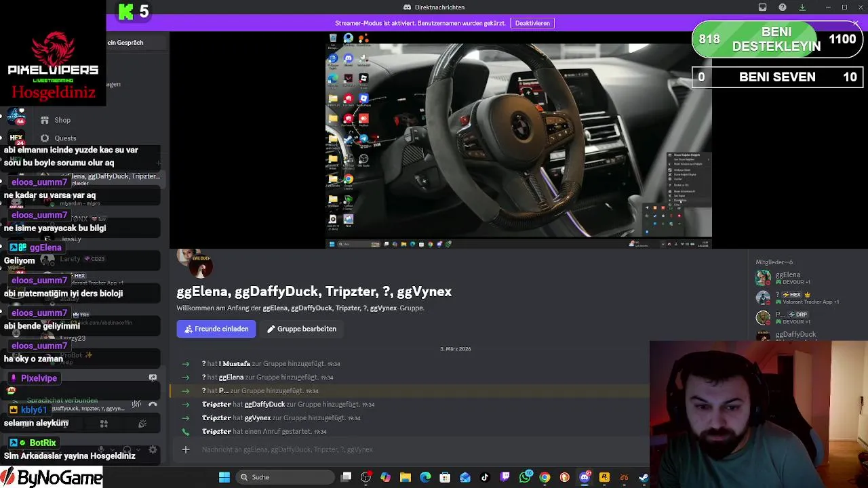Open Rockstar Games Launcher on the taskbar
The width and height of the screenshot is (868, 488).
[x=604, y=477]
